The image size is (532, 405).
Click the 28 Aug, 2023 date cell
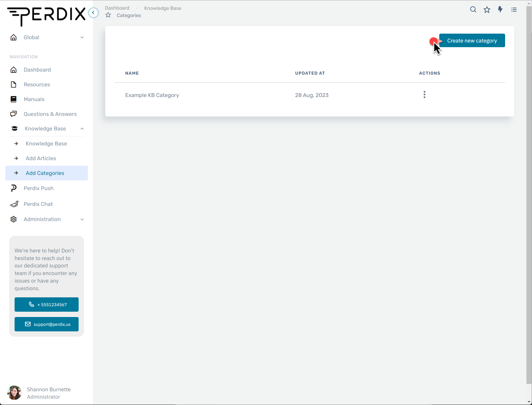[312, 95]
